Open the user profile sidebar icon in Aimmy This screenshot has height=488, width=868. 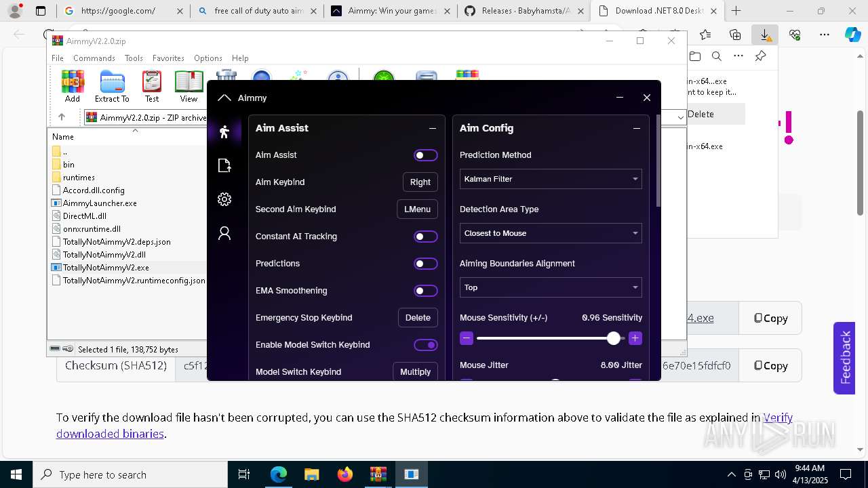224,233
